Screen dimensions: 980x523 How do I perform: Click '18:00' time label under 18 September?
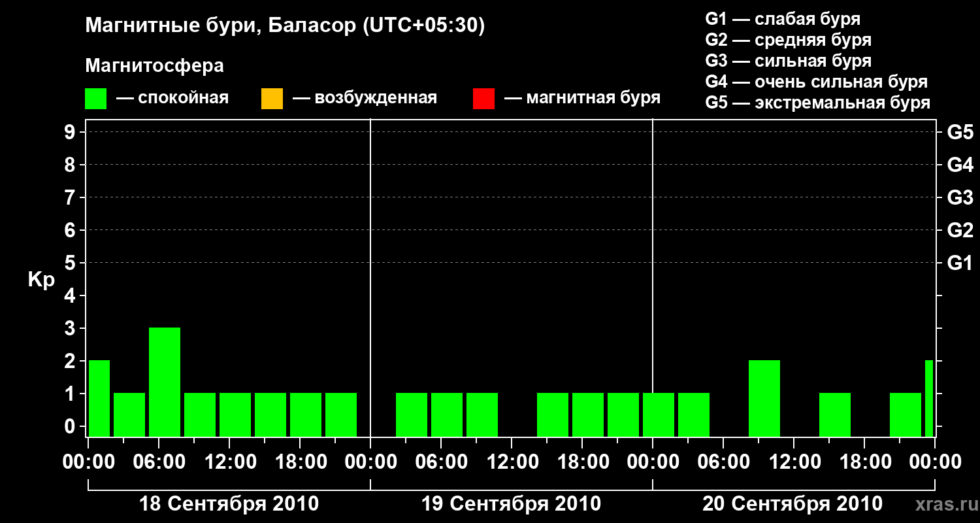click(300, 462)
